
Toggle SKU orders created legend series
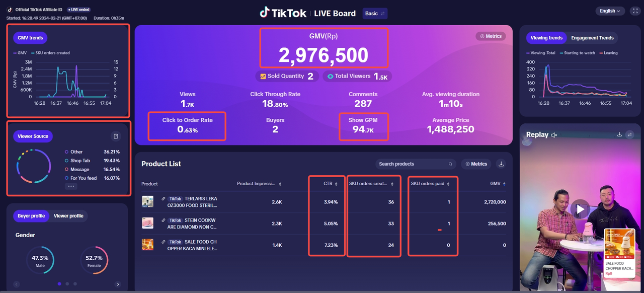tap(50, 53)
